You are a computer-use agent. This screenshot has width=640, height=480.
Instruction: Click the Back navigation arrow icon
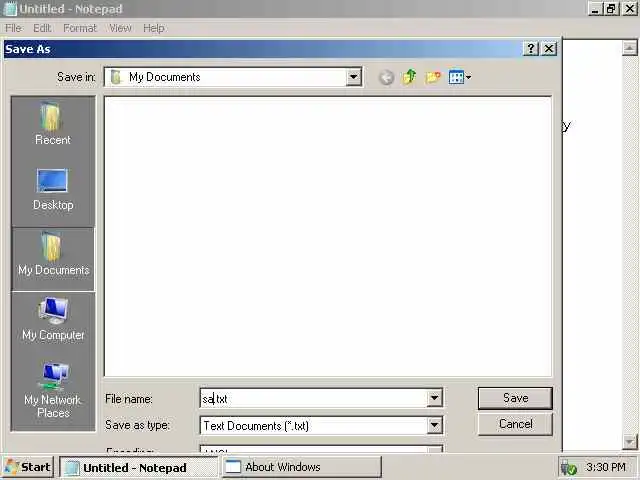pyautogui.click(x=386, y=77)
